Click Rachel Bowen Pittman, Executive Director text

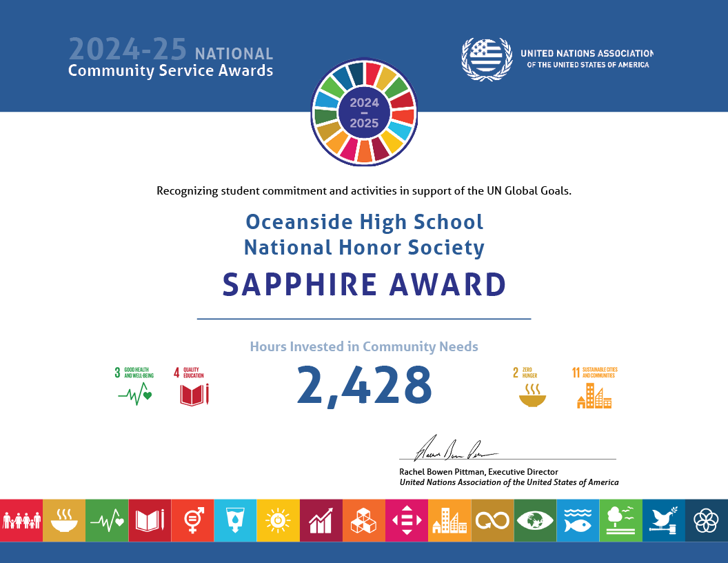(478, 471)
